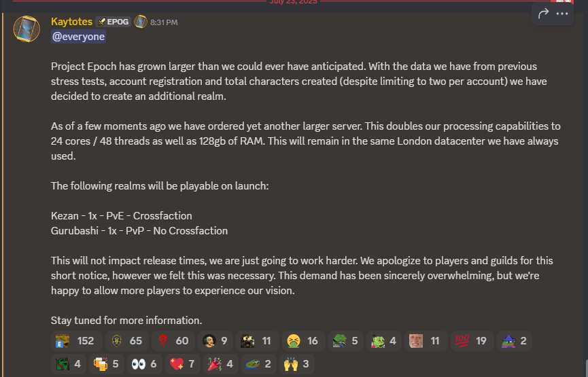The width and height of the screenshot is (588, 377).
Task: Click the @everyone mention
Action: 78,37
